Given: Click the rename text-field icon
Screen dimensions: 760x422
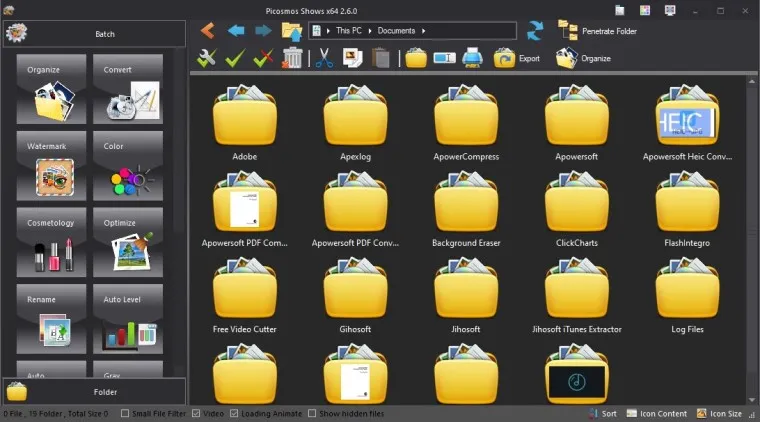Looking at the screenshot, I should [444, 58].
